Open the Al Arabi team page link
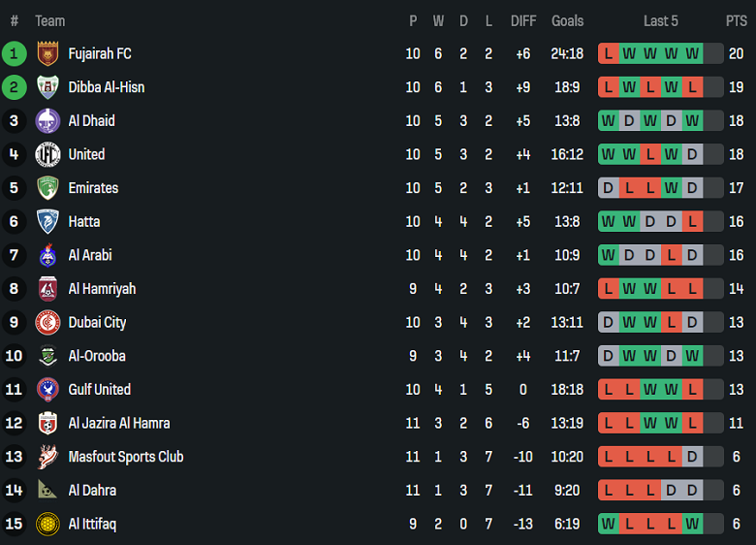The height and width of the screenshot is (545, 756). [x=90, y=255]
